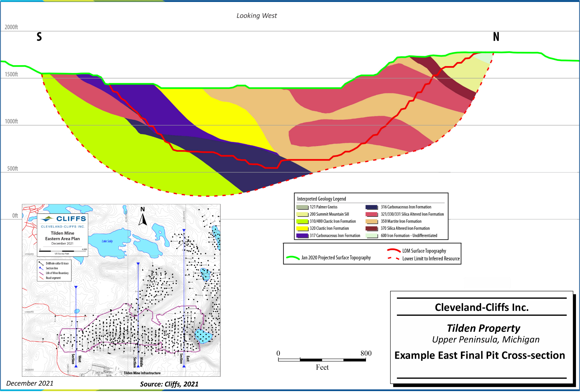Click the purple Life of Mine Boundary symbol
Screen dimensions: 580x392
41,273
